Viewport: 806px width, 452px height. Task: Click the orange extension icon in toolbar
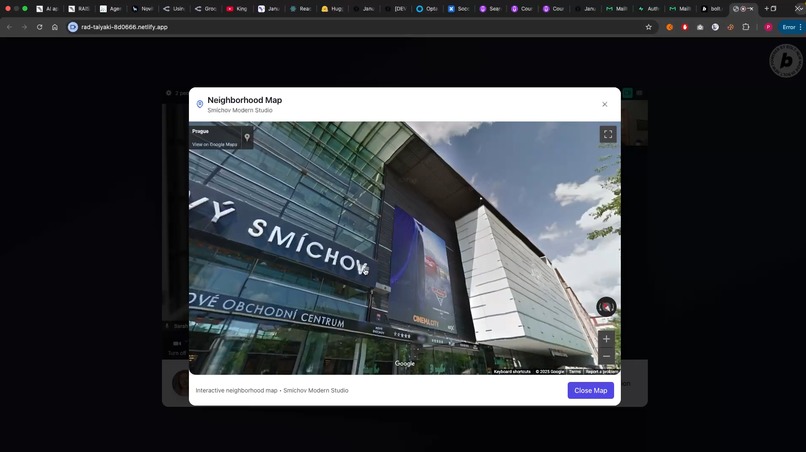click(x=669, y=27)
